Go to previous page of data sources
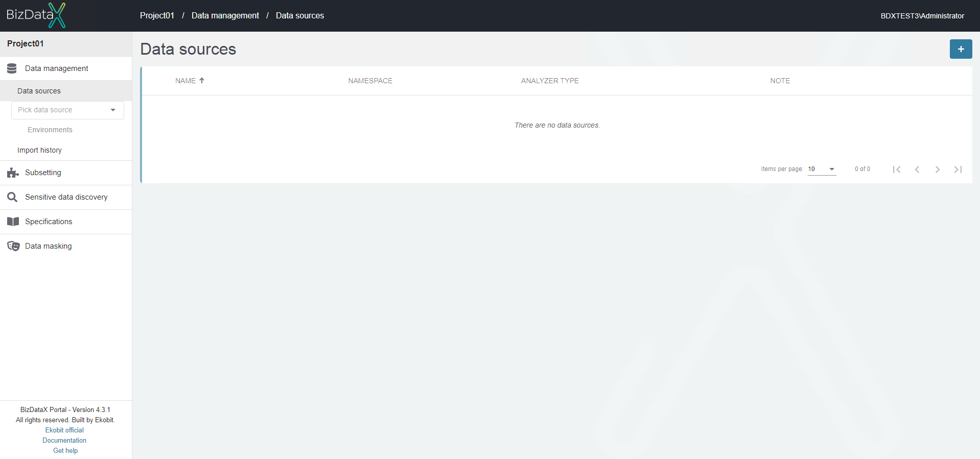The width and height of the screenshot is (980, 459). pos(917,170)
